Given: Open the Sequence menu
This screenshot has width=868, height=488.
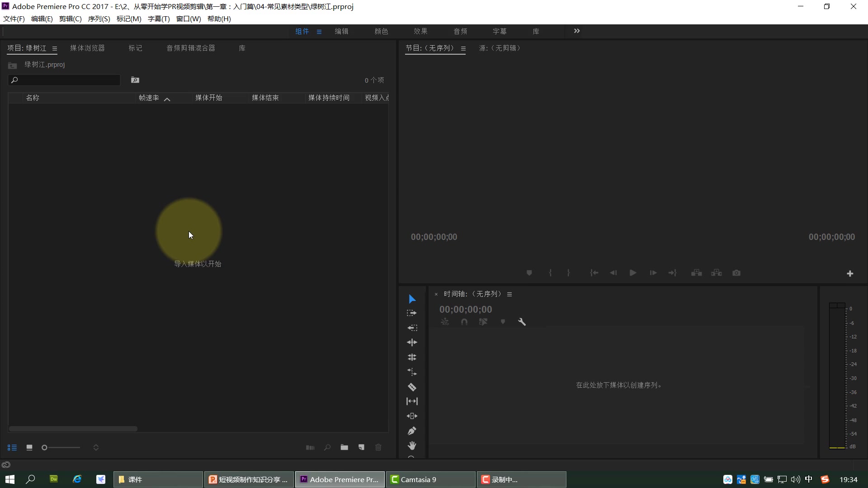Looking at the screenshot, I should coord(99,19).
